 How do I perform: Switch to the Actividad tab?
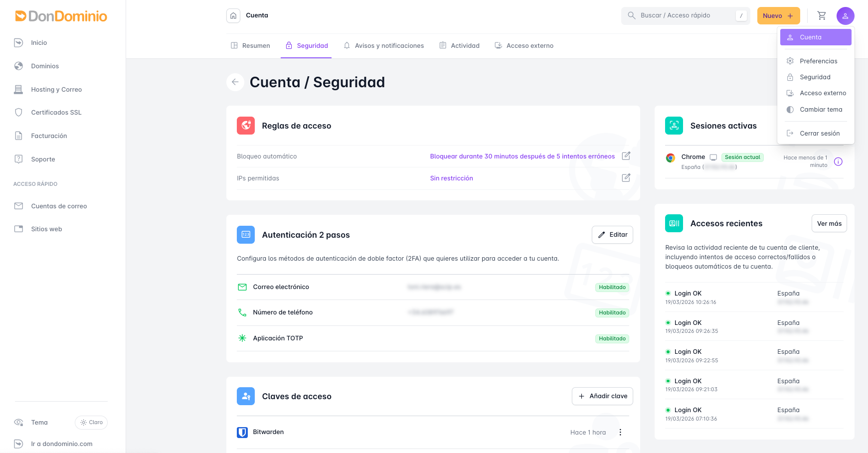(460, 46)
